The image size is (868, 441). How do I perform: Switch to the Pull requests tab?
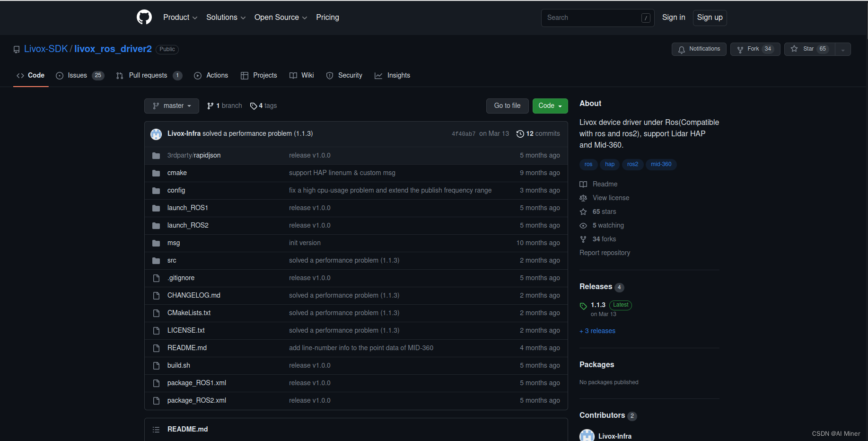click(x=149, y=76)
